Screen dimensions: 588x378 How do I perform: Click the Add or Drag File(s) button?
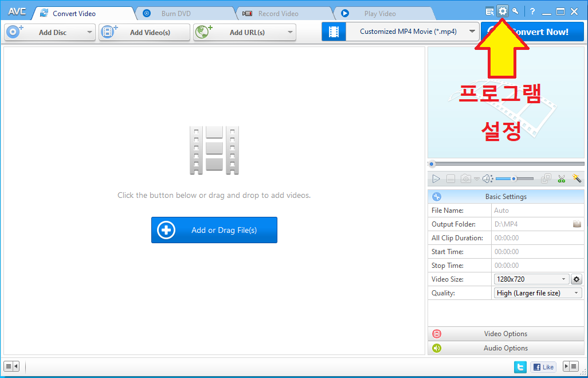214,230
